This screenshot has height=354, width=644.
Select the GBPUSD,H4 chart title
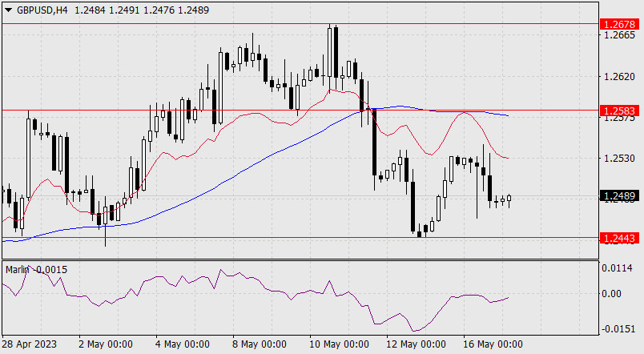(x=42, y=10)
